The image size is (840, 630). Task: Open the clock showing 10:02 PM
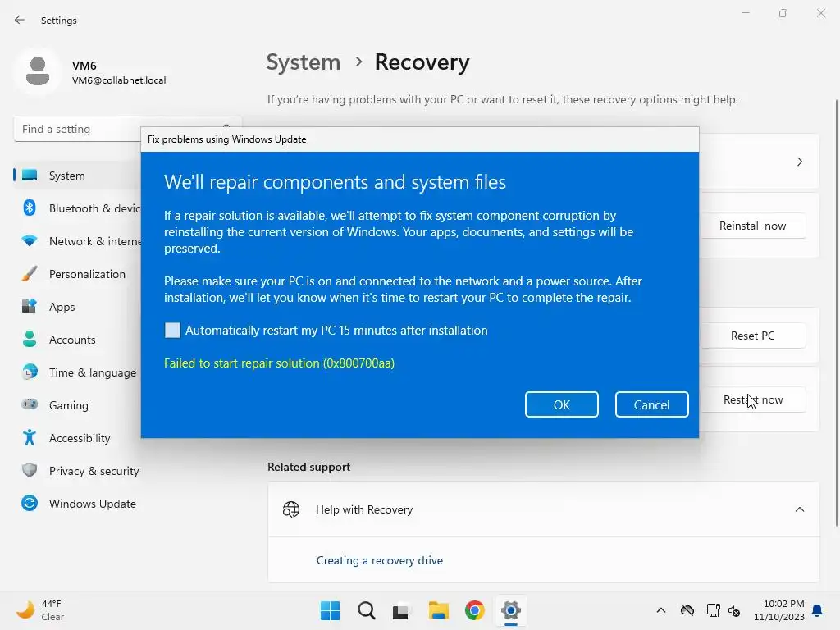[779, 610]
